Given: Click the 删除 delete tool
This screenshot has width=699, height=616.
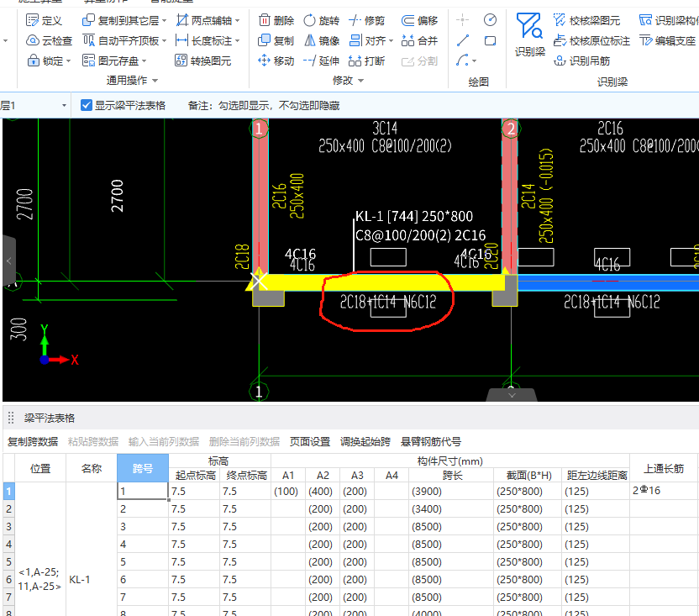Looking at the screenshot, I should click(276, 20).
